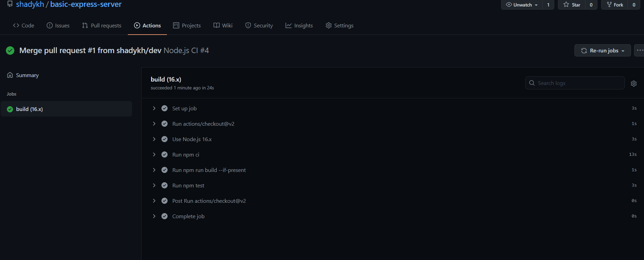Click the 'Use Node.js 16.x' step label
644x260 pixels.
(x=192, y=139)
